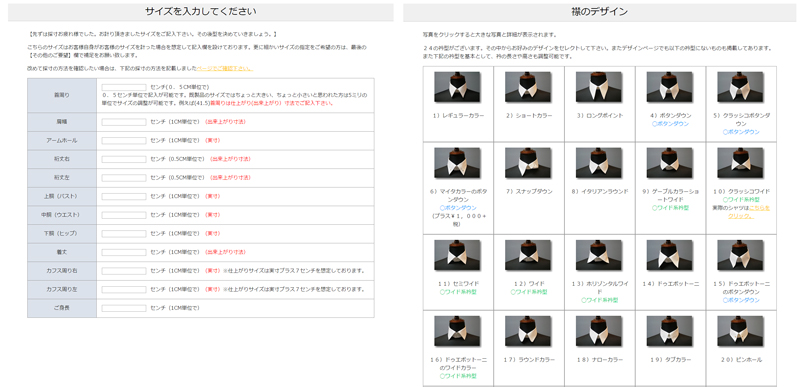View the 10）クラッシコワイド collar image

coord(740,163)
